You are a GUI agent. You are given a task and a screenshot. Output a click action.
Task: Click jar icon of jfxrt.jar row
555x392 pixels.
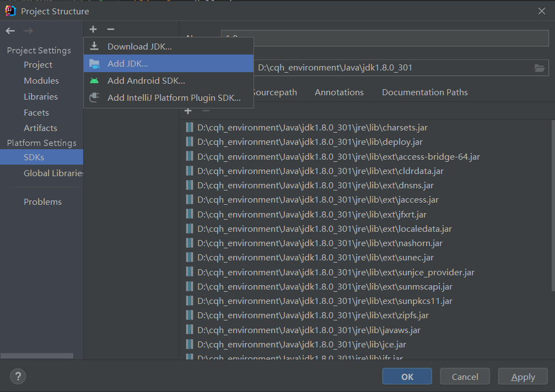point(190,214)
